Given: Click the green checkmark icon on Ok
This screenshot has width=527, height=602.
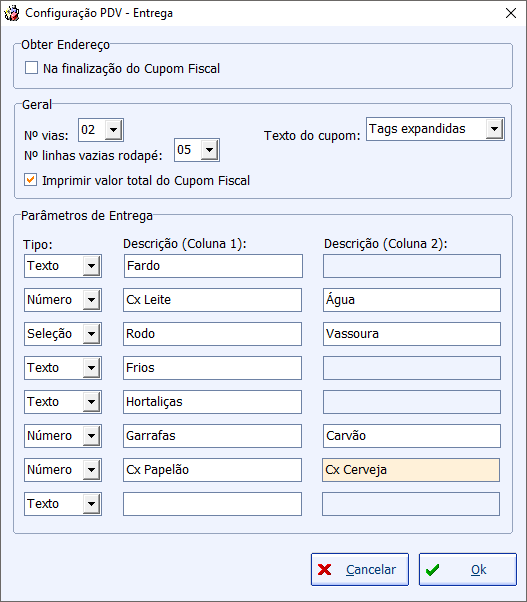Looking at the screenshot, I should click(x=433, y=570).
